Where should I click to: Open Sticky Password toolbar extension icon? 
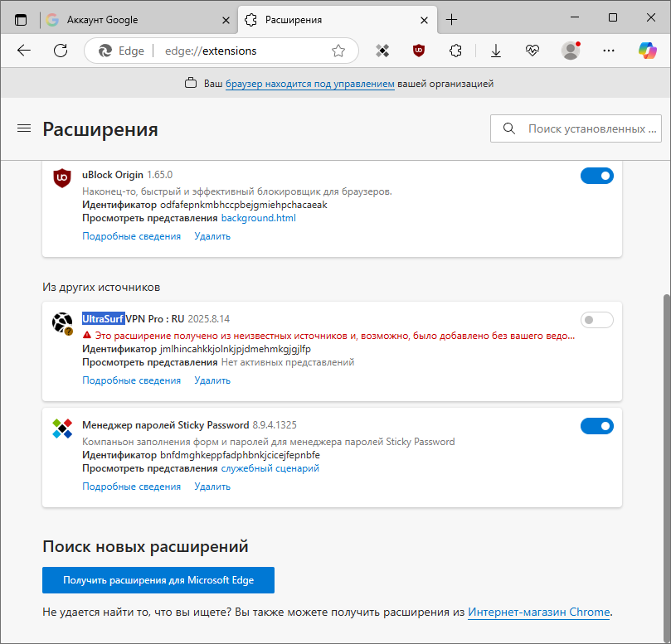(382, 51)
